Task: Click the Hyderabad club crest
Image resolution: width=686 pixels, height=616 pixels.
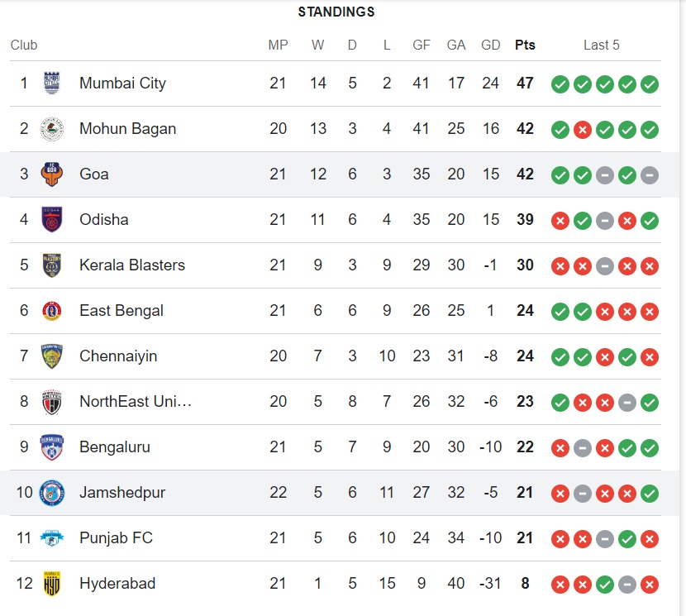Action: [x=52, y=584]
